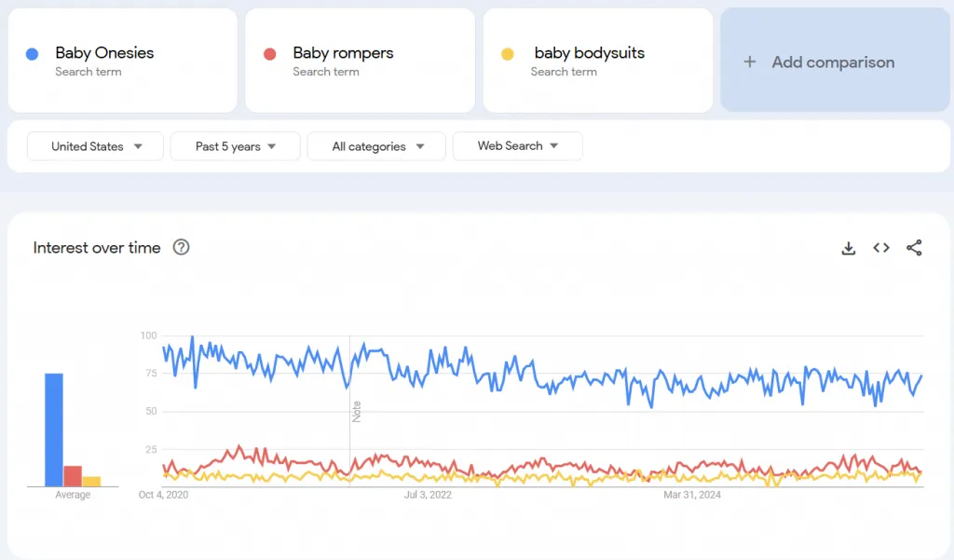Edit the Baby rompers search term
This screenshot has width=954, height=560.
(x=343, y=53)
